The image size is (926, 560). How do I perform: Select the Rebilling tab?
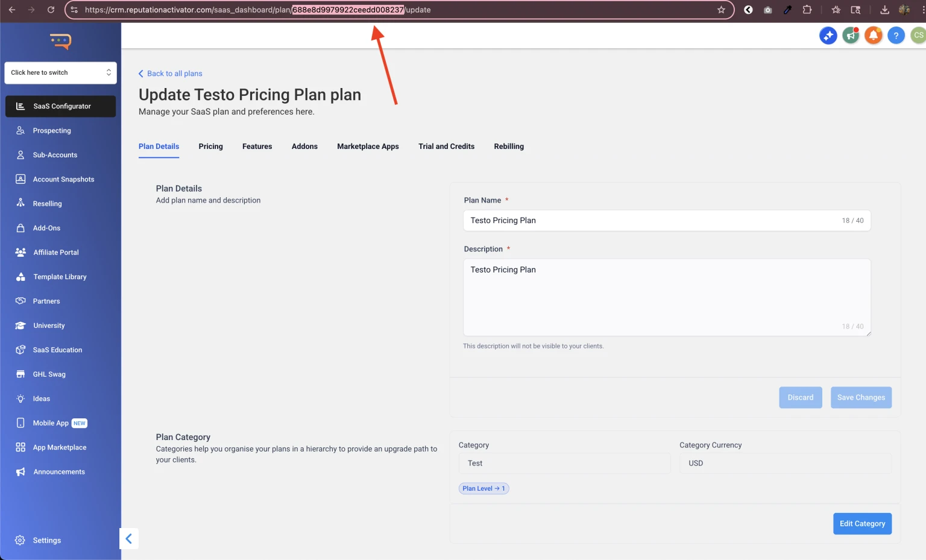click(x=508, y=146)
